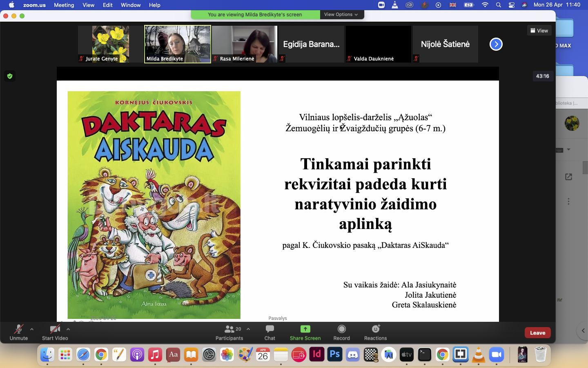Select Nijolė Šatienė participant tile
Image resolution: width=588 pixels, height=368 pixels.
445,44
